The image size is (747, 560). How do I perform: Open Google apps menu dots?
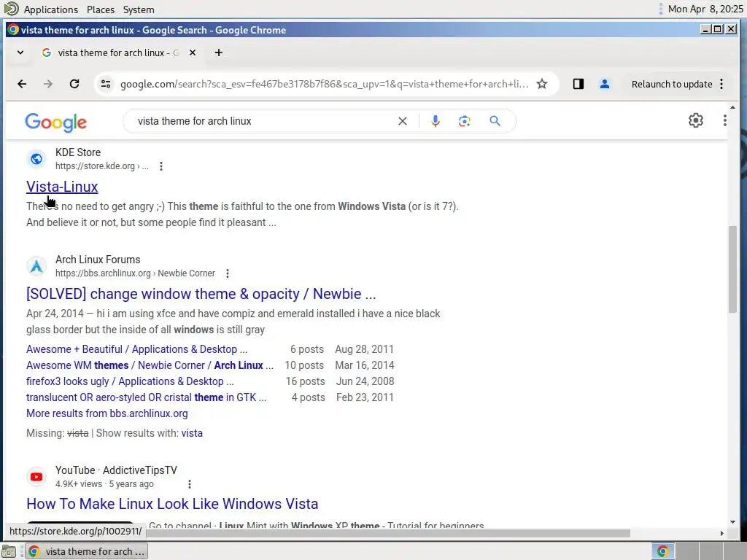click(x=724, y=120)
